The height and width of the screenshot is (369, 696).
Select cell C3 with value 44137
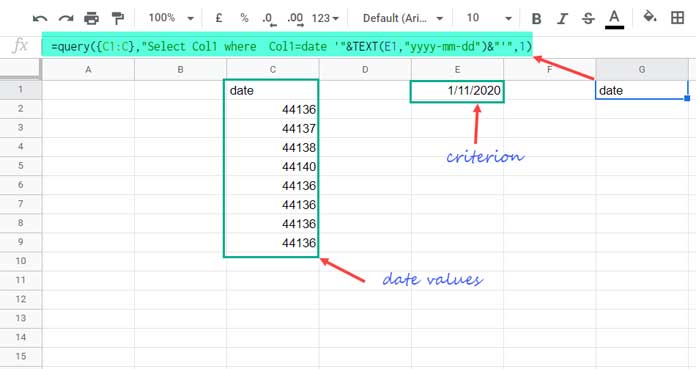(x=273, y=128)
